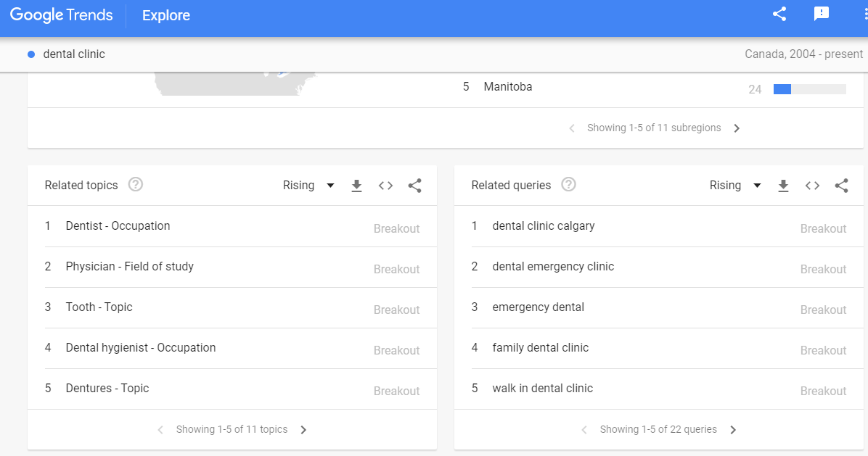Go to next page of subregions
The width and height of the screenshot is (868, 456).
(x=737, y=128)
